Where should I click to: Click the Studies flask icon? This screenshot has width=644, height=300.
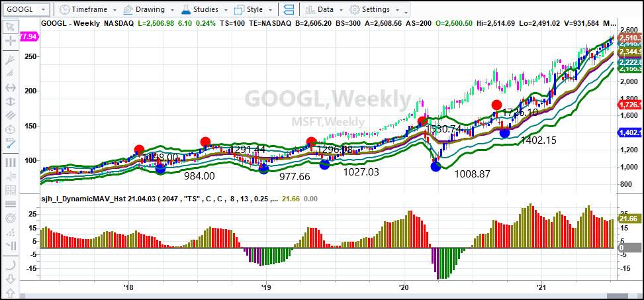(185, 9)
